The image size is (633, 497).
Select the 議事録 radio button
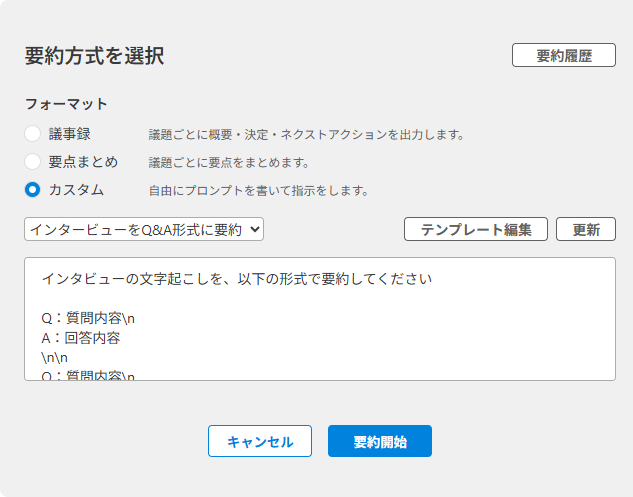coord(33,134)
